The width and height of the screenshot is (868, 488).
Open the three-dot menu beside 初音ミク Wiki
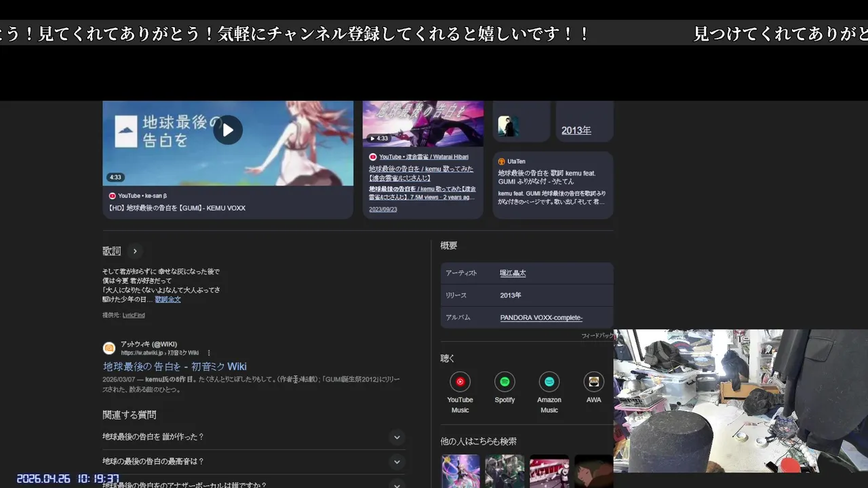pyautogui.click(x=209, y=353)
